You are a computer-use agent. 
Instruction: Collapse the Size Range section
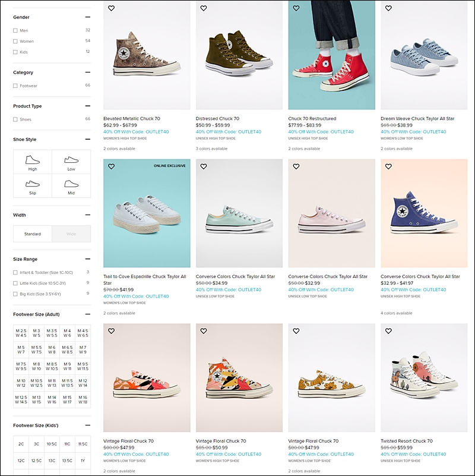click(88, 259)
